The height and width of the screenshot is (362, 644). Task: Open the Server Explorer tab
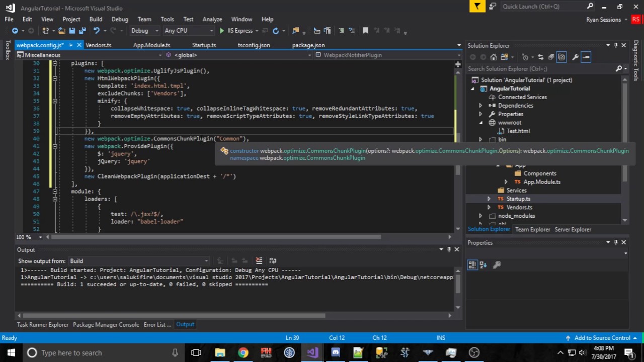[x=573, y=229]
